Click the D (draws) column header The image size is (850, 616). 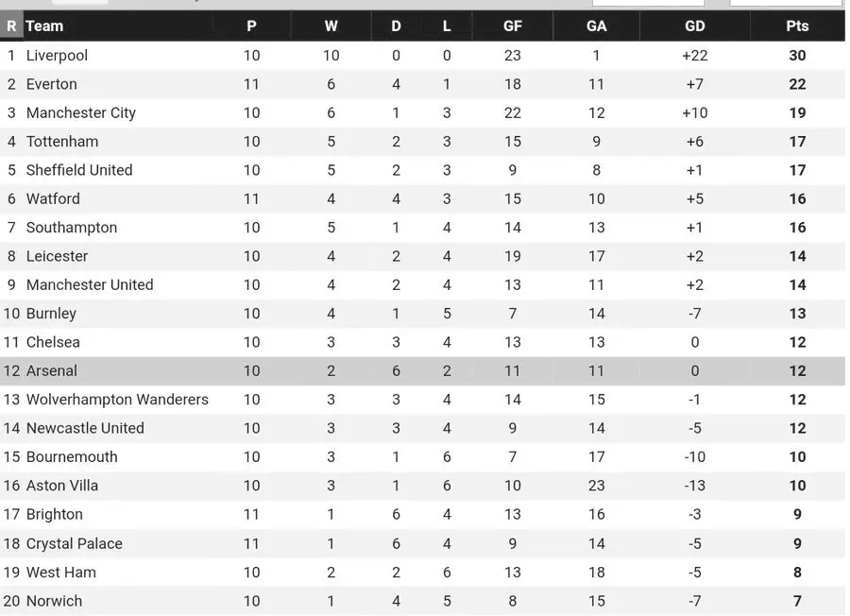click(396, 26)
